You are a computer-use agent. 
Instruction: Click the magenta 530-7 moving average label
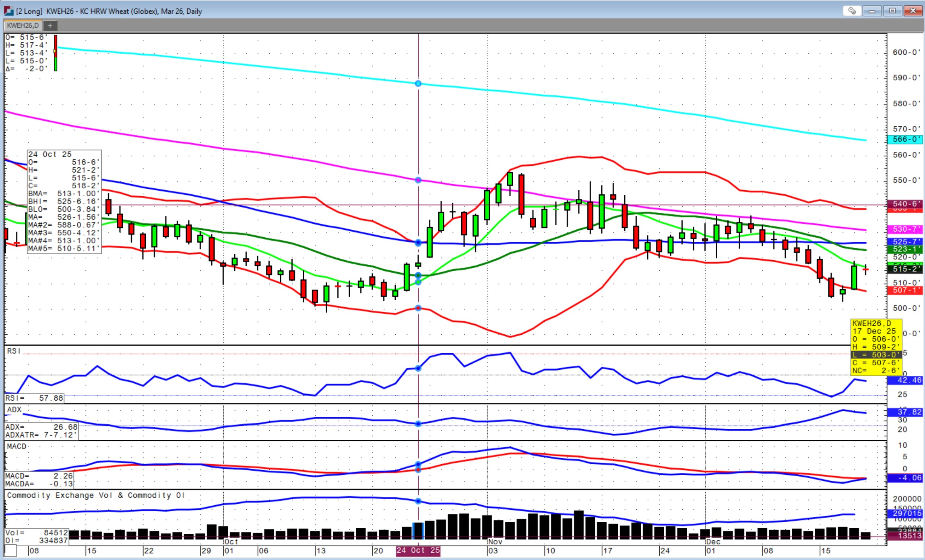click(x=905, y=229)
